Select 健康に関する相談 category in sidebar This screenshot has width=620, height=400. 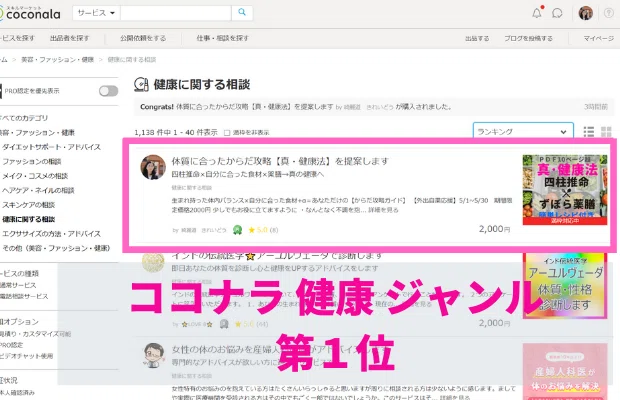click(28, 219)
